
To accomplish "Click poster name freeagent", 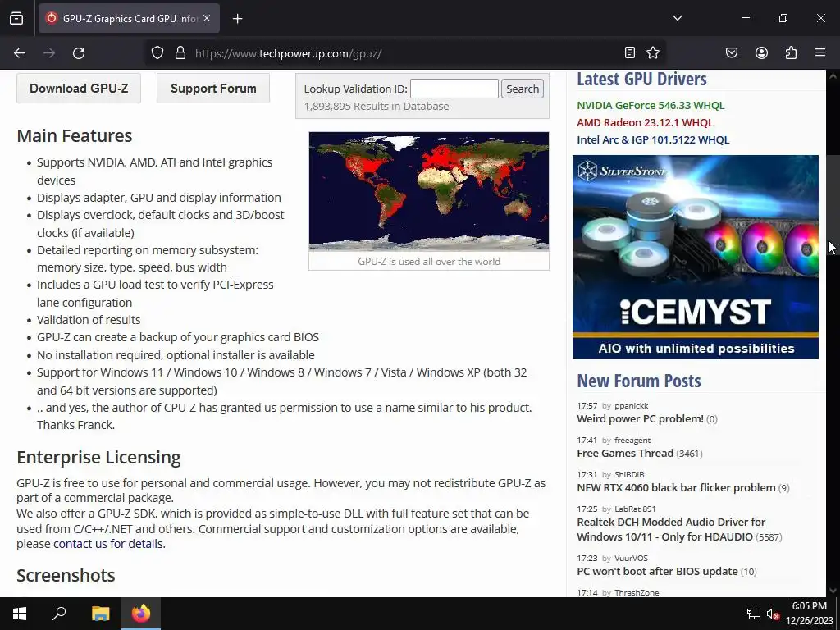I will [632, 440].
